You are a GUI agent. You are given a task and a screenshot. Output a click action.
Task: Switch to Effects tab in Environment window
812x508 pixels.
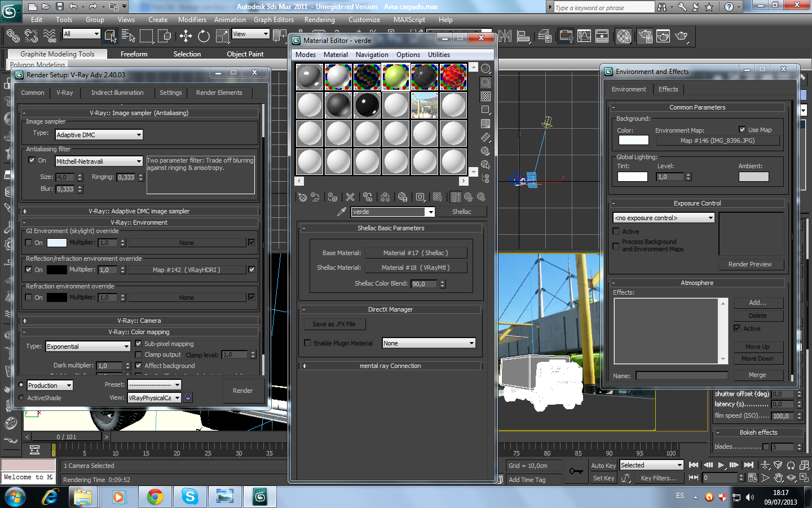668,89
